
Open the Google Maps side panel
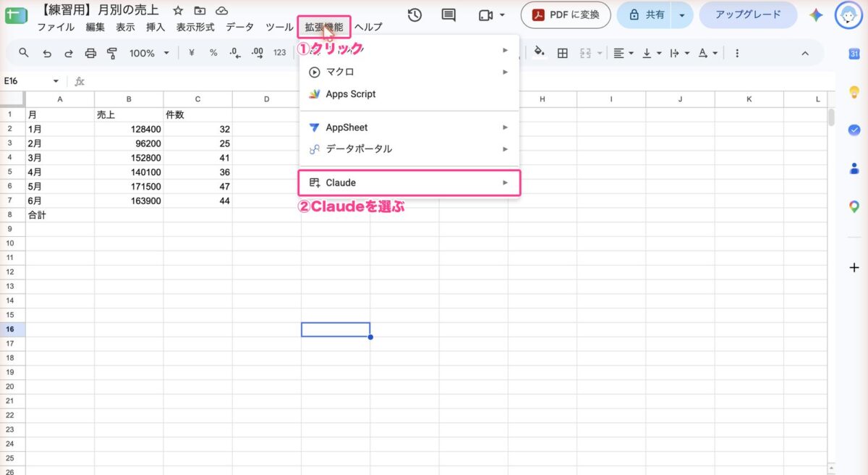pos(854,207)
